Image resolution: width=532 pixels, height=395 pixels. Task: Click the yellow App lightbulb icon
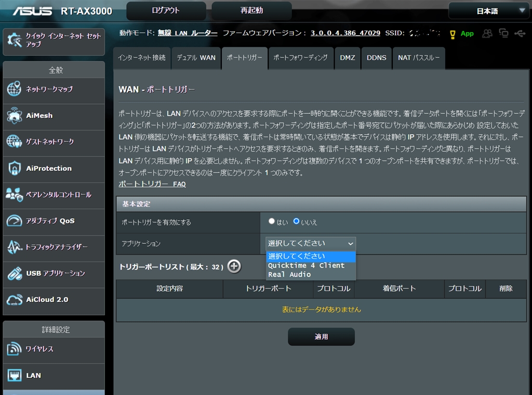[453, 34]
